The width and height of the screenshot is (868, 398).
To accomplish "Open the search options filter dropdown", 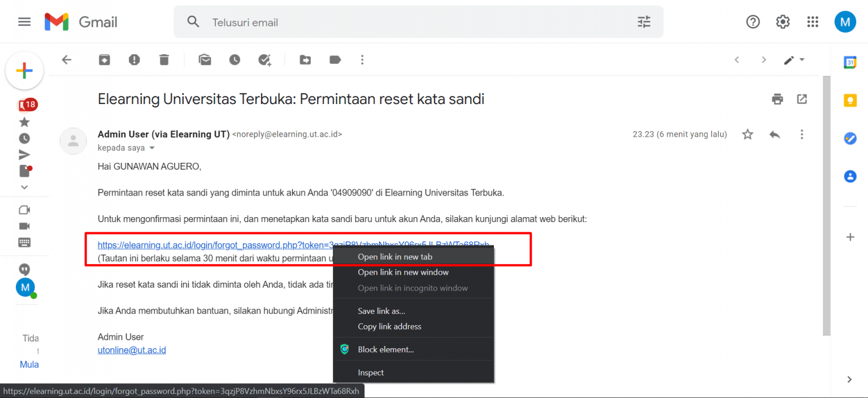I will (644, 21).
